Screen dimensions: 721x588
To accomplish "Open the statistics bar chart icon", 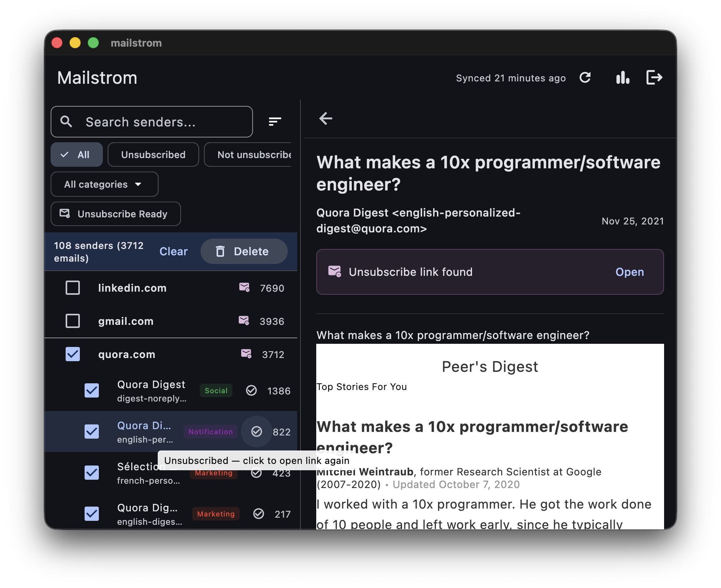I will (x=623, y=78).
